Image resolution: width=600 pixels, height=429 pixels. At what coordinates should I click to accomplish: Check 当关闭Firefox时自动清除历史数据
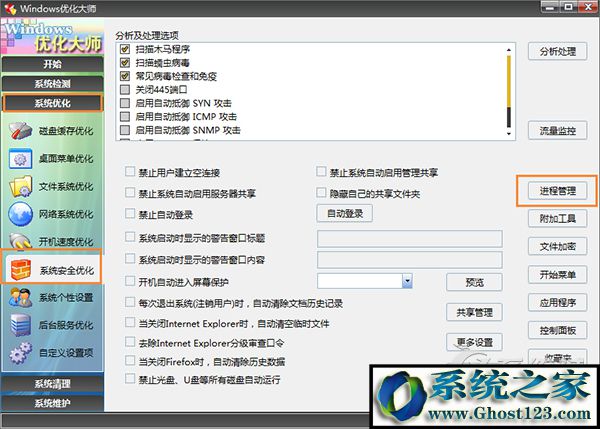[x=130, y=360]
